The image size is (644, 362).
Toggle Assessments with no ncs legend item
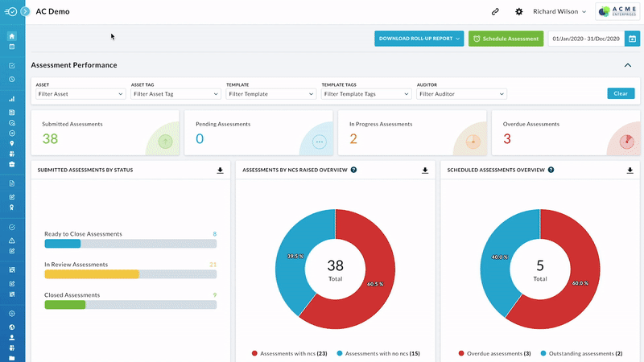380,353
